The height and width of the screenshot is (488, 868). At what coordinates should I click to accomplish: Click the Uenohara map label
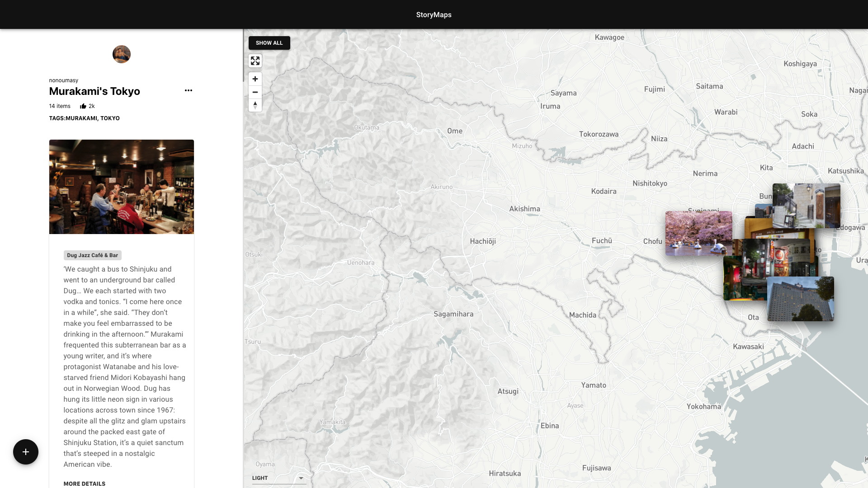pos(361,263)
